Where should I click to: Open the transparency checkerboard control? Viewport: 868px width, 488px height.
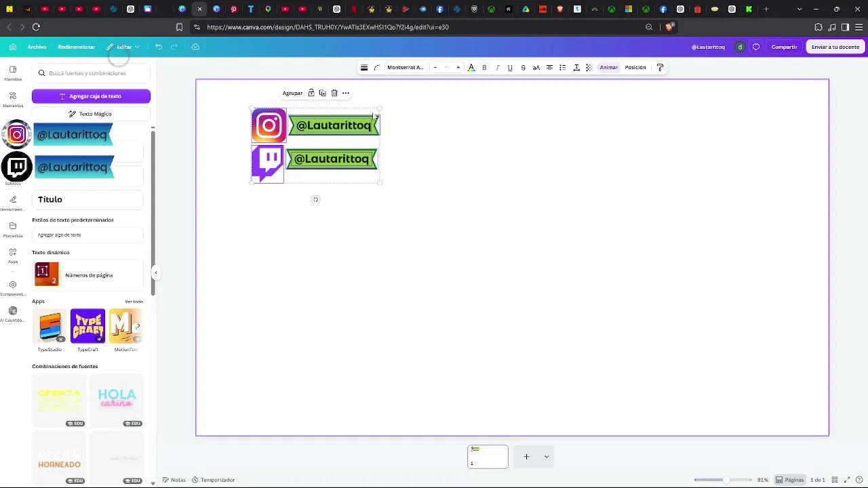pos(589,68)
